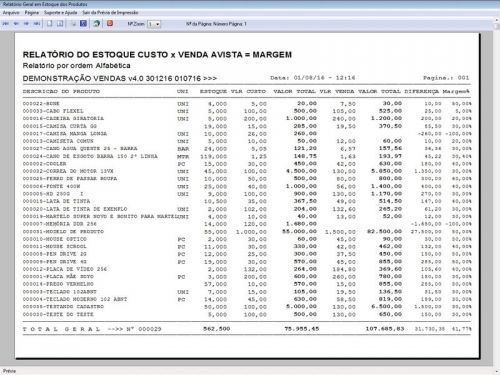This screenshot has width=500, height=375.
Task: Click the report title RELATÓRIO DO ESTOQUE
Action: click(x=157, y=55)
